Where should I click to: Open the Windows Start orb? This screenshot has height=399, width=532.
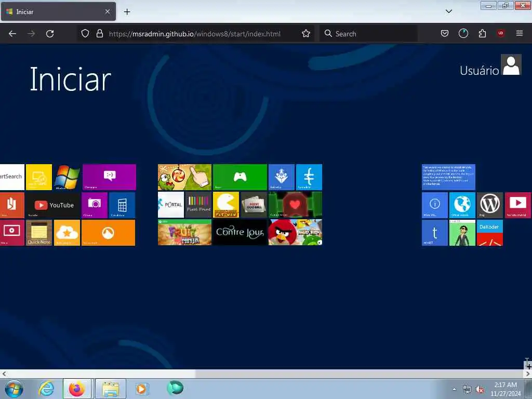click(x=14, y=389)
